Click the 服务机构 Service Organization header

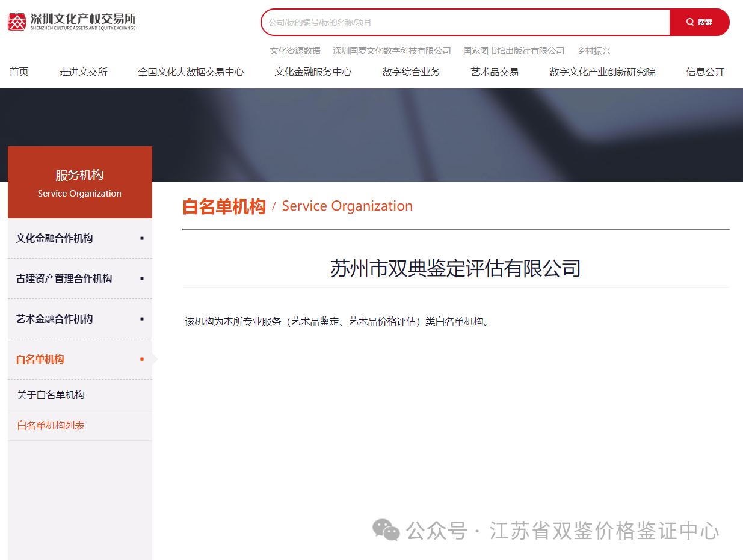pos(80,182)
